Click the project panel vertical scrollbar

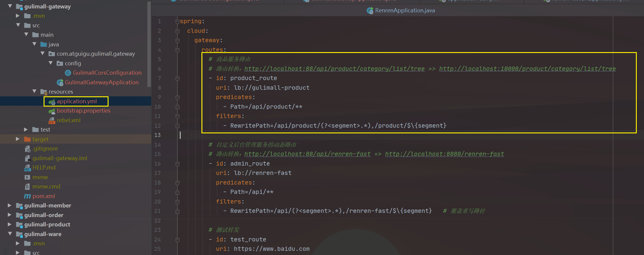click(149, 44)
